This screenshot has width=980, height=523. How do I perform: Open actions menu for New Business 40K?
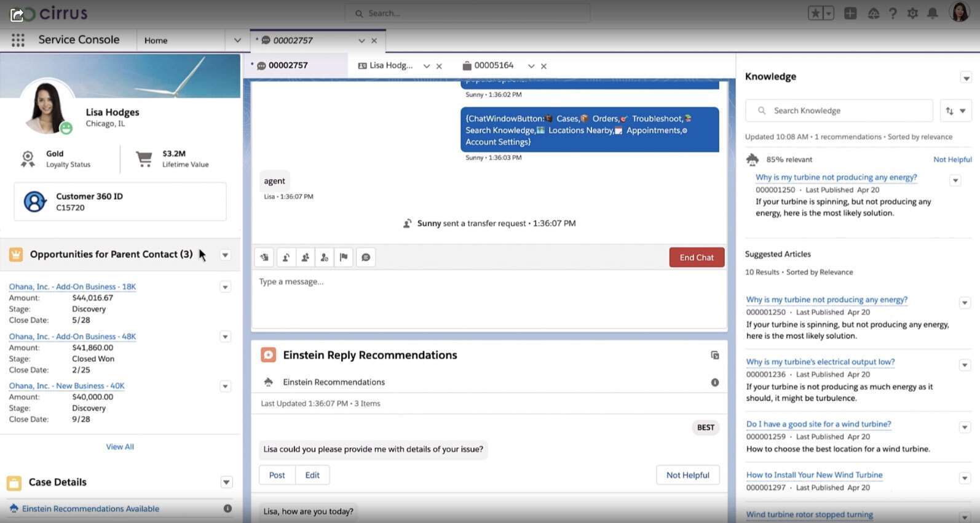[x=225, y=386]
